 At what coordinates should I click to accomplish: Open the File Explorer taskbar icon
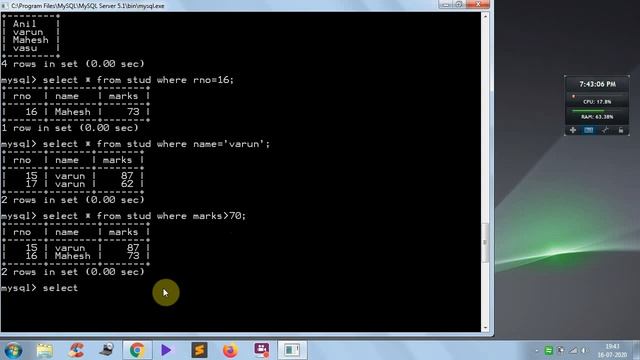tap(44, 350)
